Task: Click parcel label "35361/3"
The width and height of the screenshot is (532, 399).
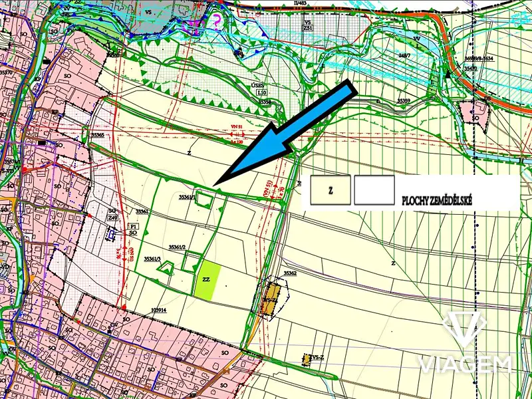Action: tap(152, 259)
